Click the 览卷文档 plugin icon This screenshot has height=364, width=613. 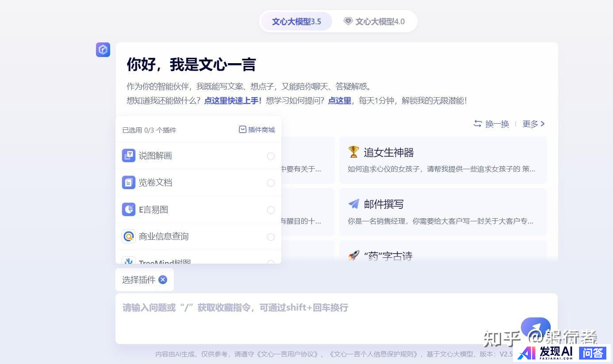[128, 182]
